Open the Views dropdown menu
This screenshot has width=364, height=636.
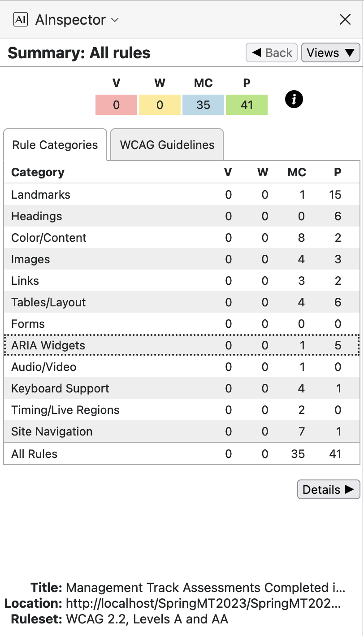(330, 53)
